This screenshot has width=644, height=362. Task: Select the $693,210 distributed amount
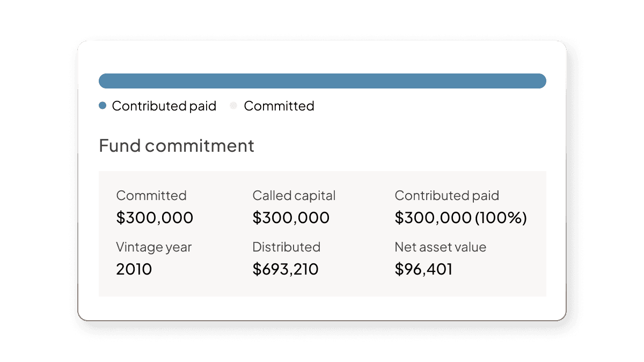tap(286, 269)
